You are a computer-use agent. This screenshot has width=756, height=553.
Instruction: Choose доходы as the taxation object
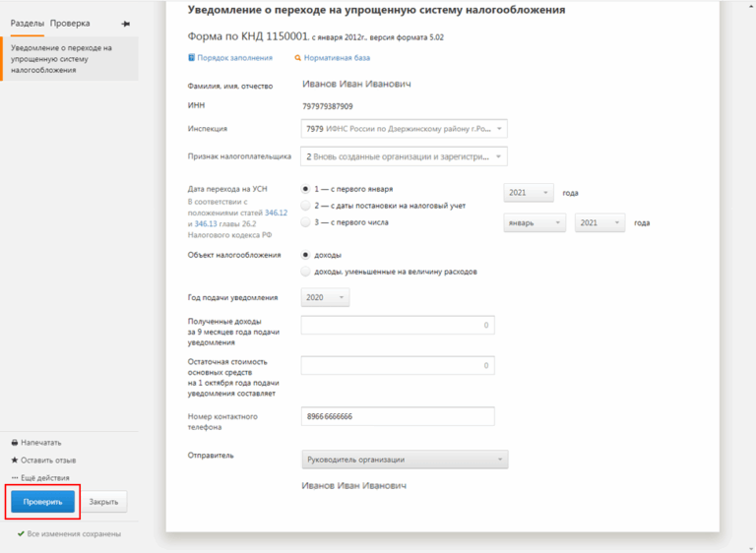305,255
